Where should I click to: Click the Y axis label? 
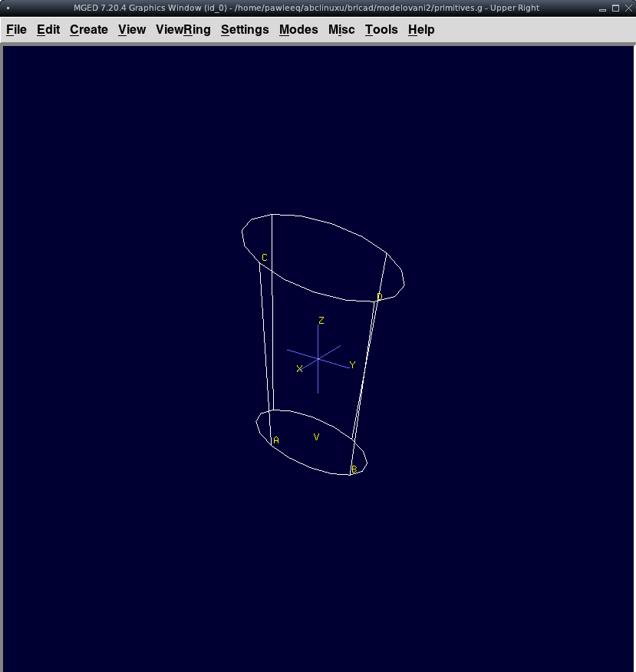[x=352, y=364]
